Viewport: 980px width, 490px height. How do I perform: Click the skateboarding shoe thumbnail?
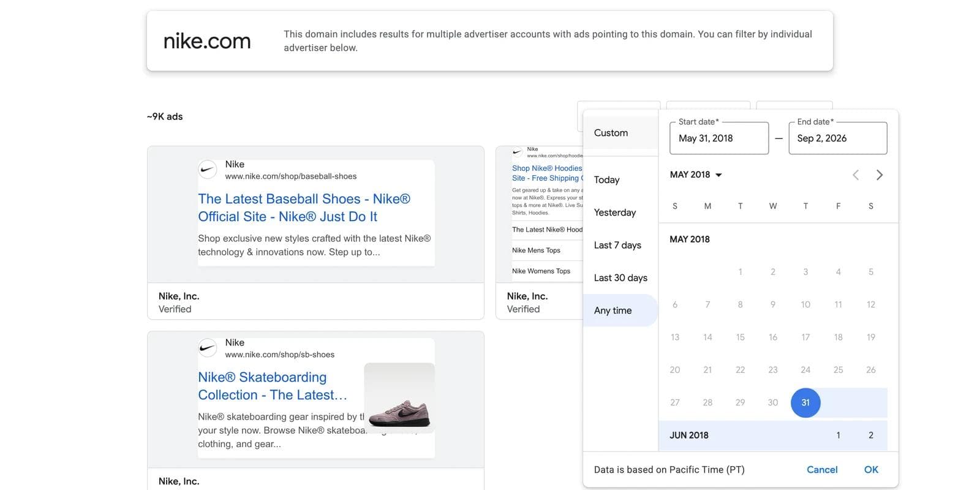tap(399, 398)
